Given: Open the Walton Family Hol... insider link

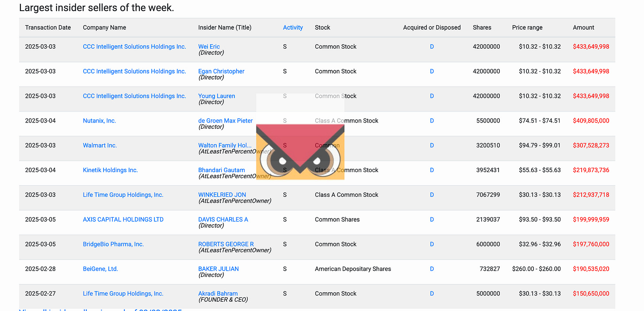Looking at the screenshot, I should 225,146.
